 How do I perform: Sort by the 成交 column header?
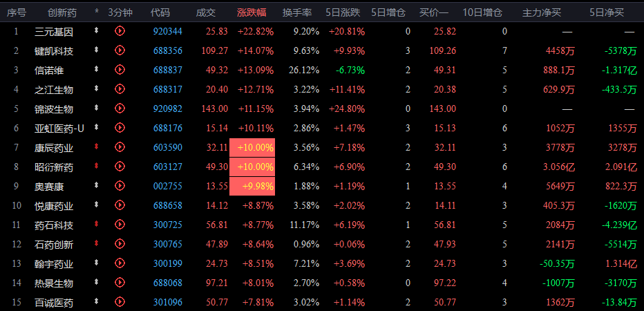(206, 12)
